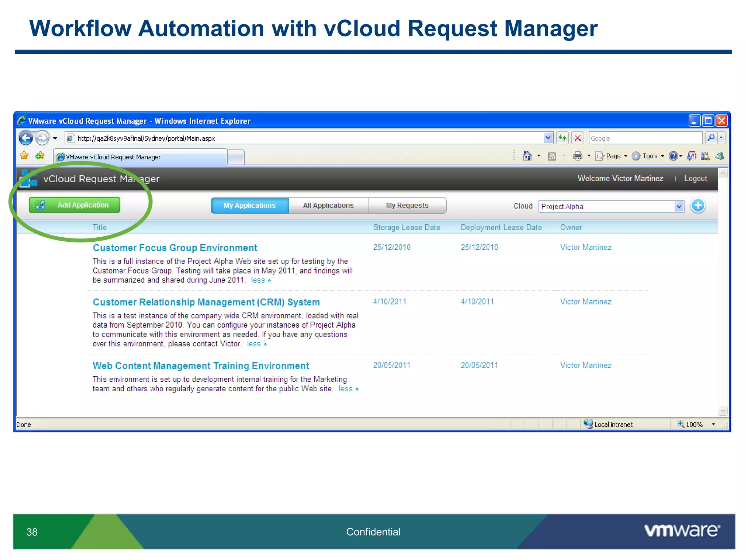Open the Page menu

pos(611,156)
